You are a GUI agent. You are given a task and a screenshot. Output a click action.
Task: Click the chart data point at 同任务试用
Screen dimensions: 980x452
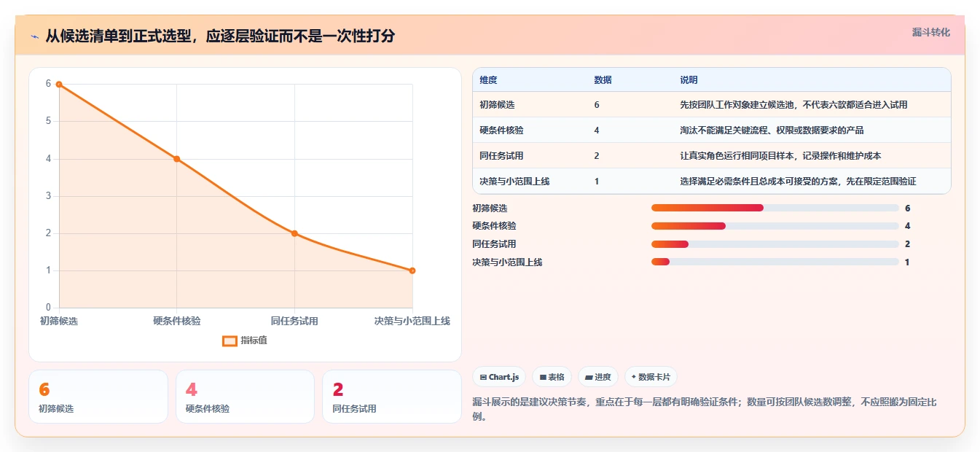pos(294,233)
